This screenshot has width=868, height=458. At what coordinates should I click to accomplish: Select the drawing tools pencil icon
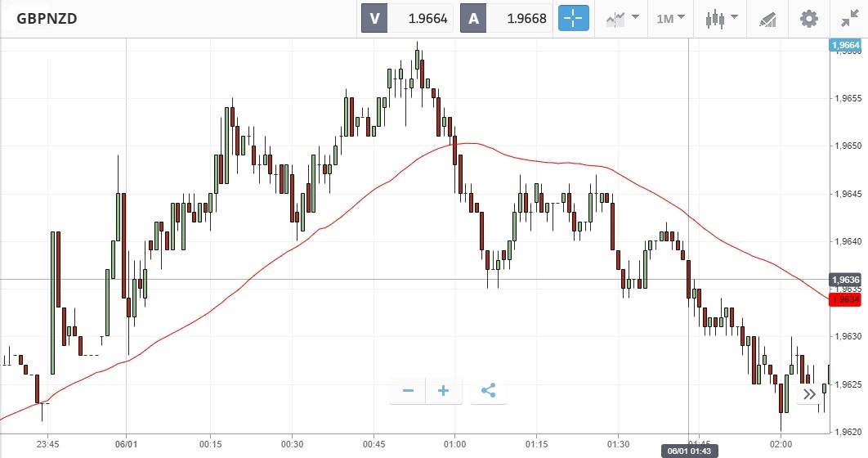pyautogui.click(x=767, y=18)
